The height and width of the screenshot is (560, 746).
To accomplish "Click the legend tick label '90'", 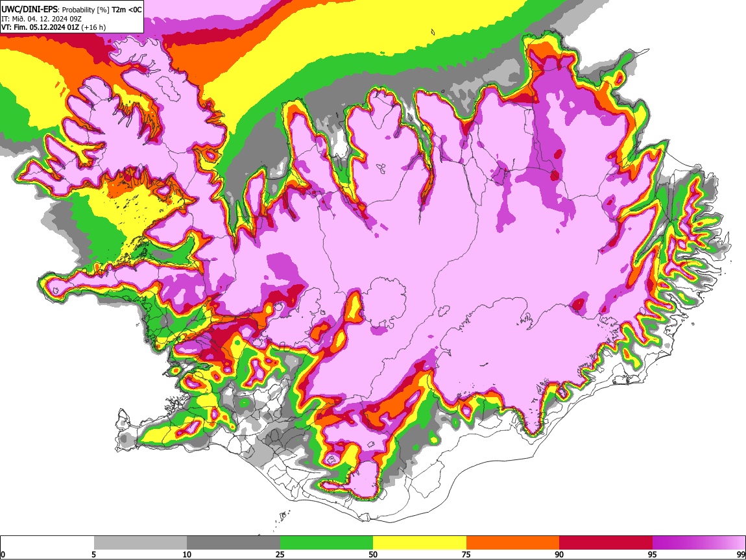I will tap(559, 555).
